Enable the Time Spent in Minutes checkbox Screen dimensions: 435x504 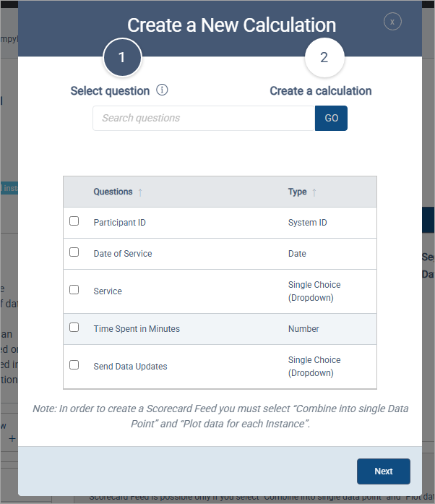[x=74, y=327]
